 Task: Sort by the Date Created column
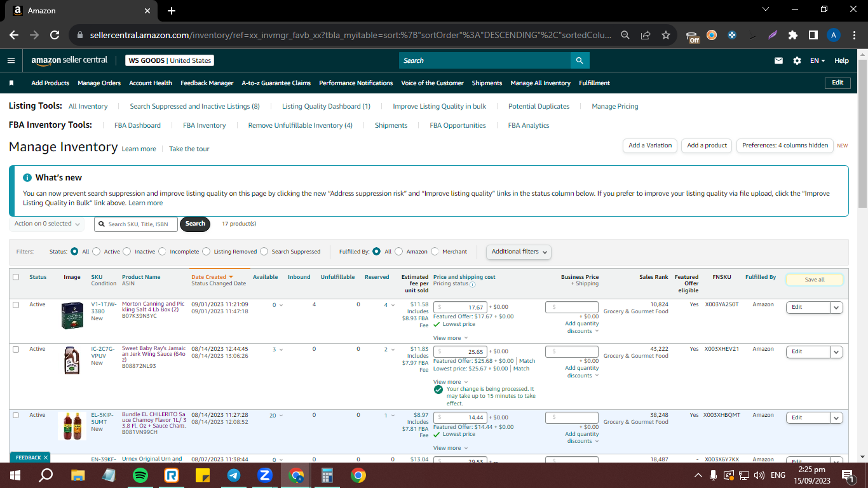tap(212, 277)
